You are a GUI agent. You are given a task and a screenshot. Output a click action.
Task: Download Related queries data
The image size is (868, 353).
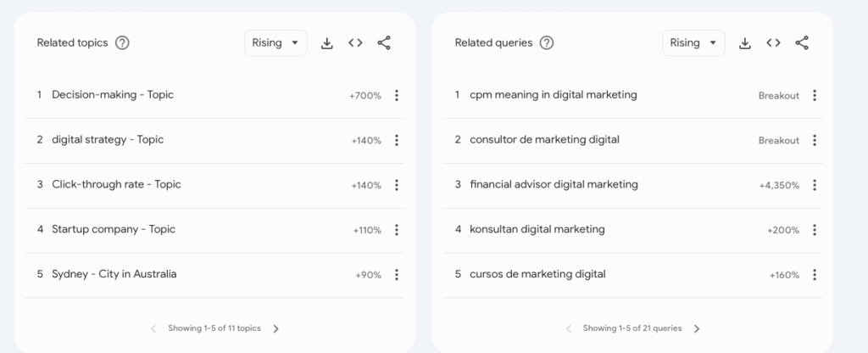[x=745, y=43]
